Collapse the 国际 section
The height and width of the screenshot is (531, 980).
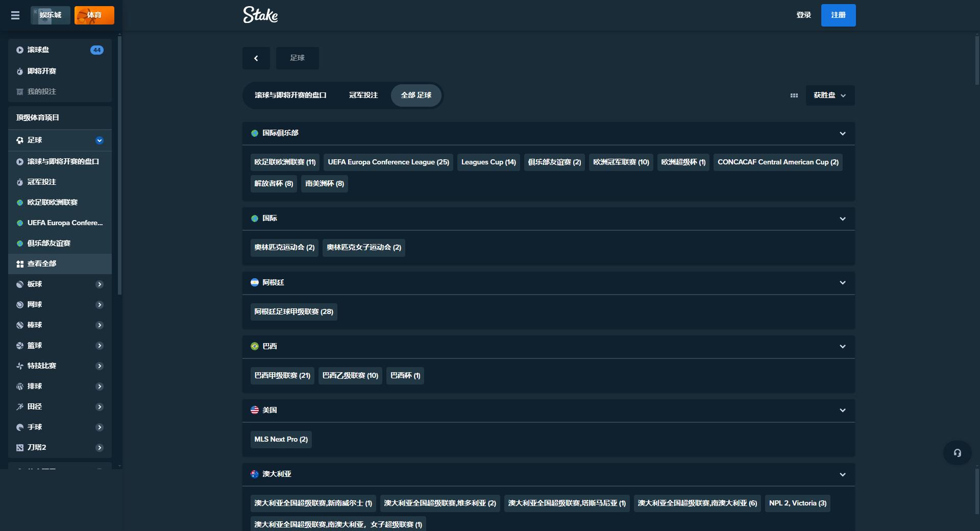pos(843,219)
